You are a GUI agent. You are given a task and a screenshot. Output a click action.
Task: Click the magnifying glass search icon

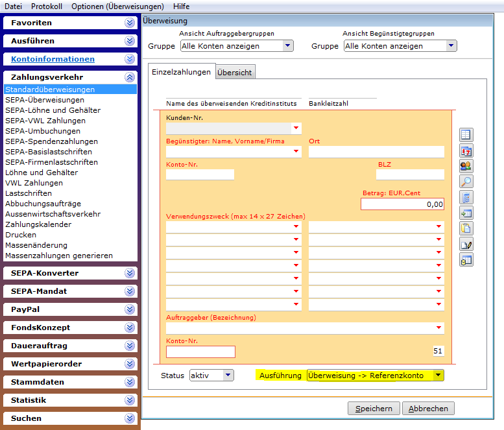coord(466,182)
